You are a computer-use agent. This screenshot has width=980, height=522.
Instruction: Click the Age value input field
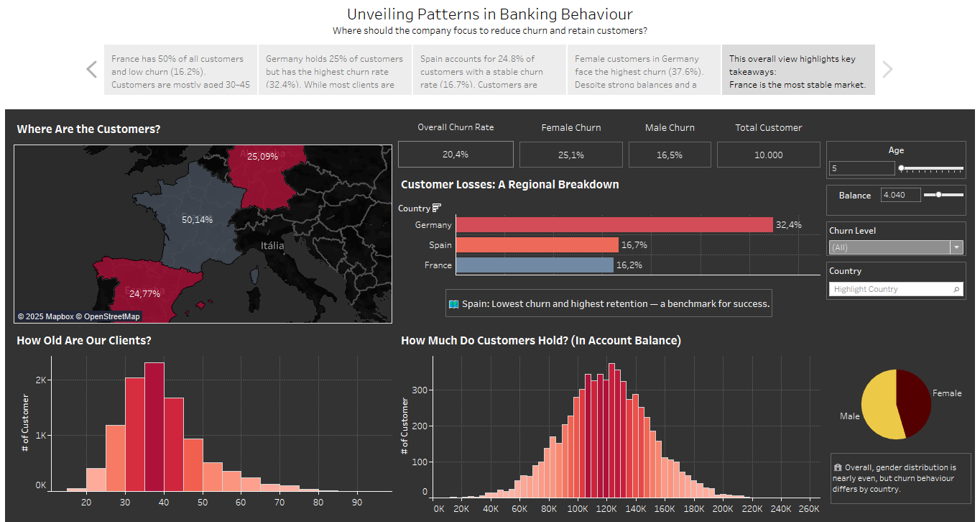[x=861, y=168]
